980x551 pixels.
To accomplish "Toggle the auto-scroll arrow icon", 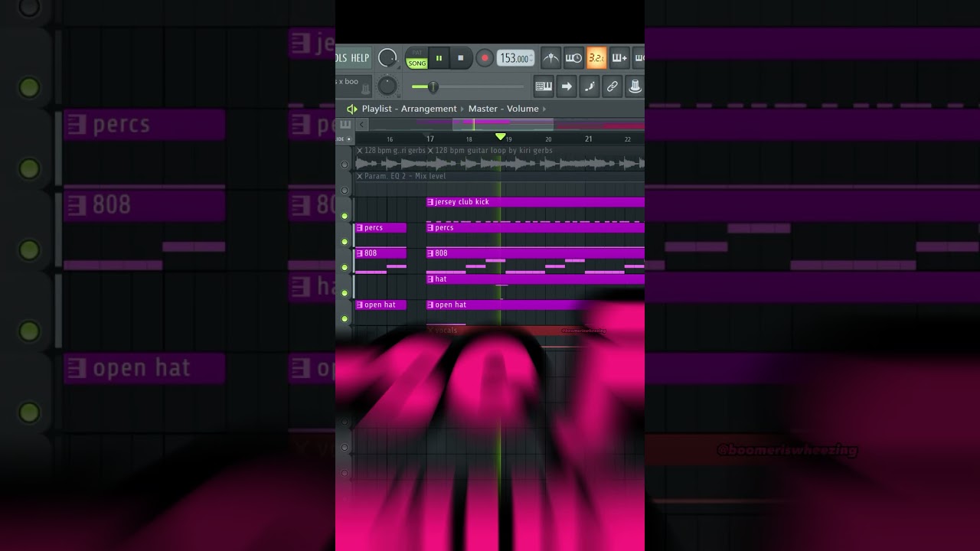I will click(567, 86).
